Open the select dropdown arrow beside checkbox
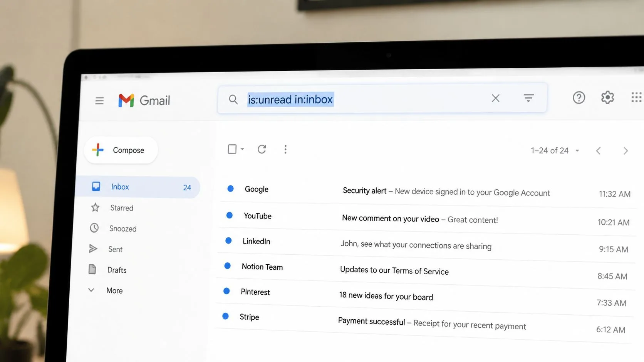This screenshot has height=362, width=644. click(242, 149)
